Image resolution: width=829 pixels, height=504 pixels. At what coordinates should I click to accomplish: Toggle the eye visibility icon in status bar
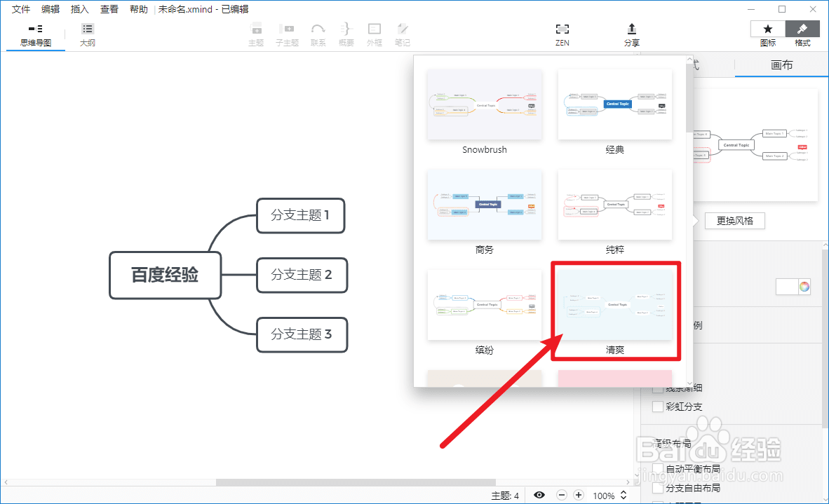click(539, 495)
